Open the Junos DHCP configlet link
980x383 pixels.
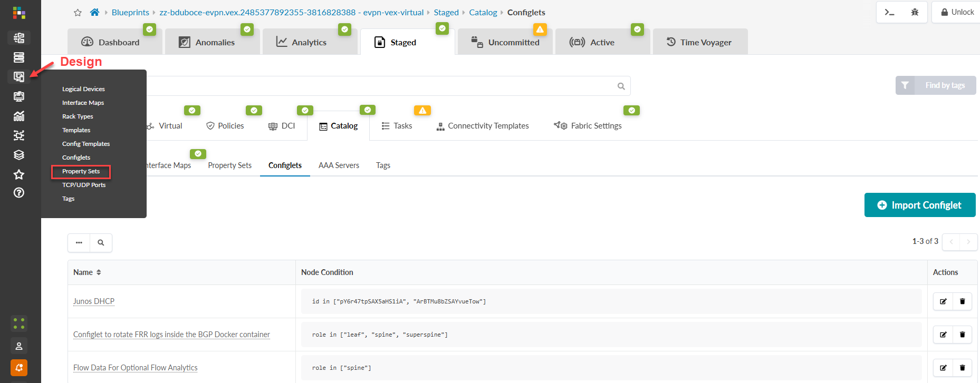click(x=94, y=301)
